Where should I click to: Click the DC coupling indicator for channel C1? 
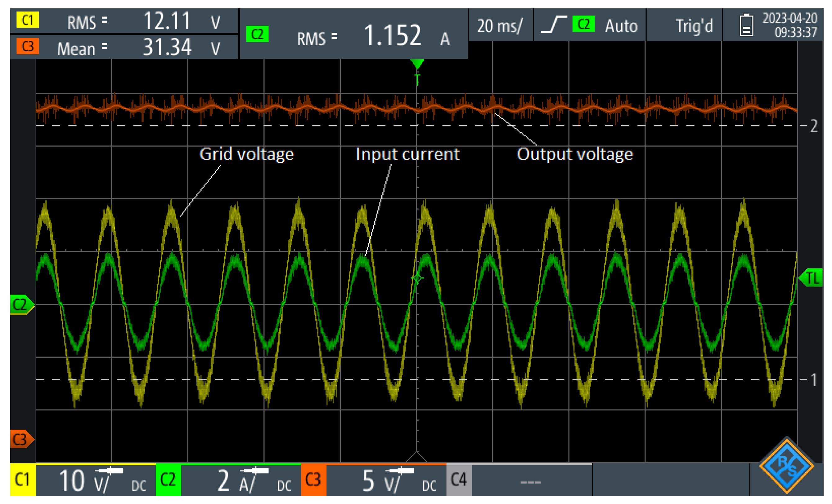(x=139, y=485)
